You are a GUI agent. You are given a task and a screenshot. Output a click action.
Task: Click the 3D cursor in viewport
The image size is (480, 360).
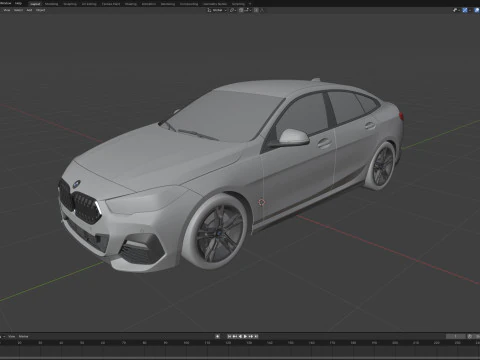point(262,202)
